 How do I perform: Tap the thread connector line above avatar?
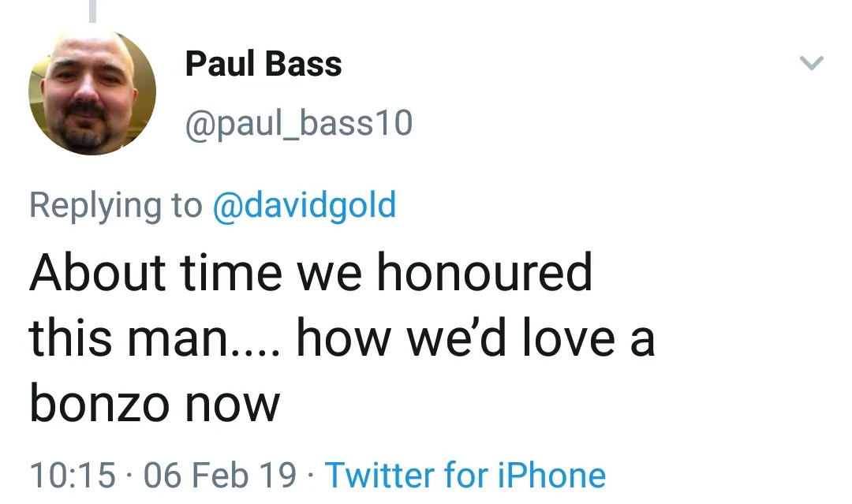click(x=92, y=11)
